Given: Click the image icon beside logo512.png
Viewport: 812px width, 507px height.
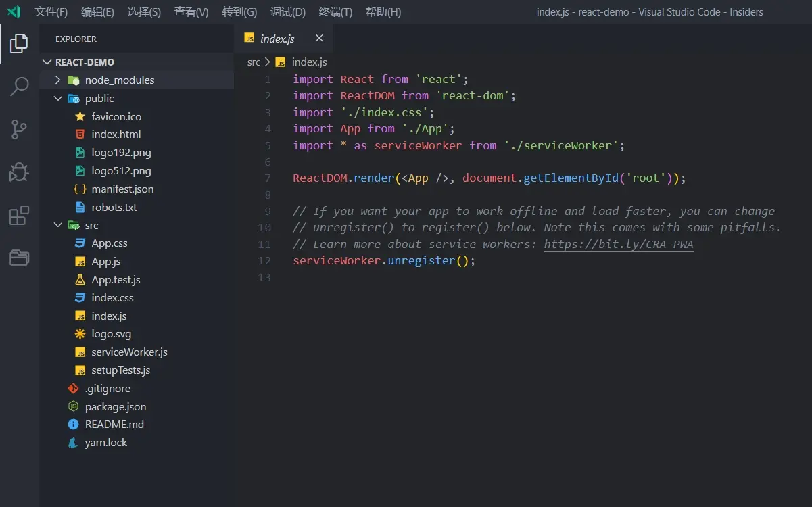Looking at the screenshot, I should (x=80, y=170).
